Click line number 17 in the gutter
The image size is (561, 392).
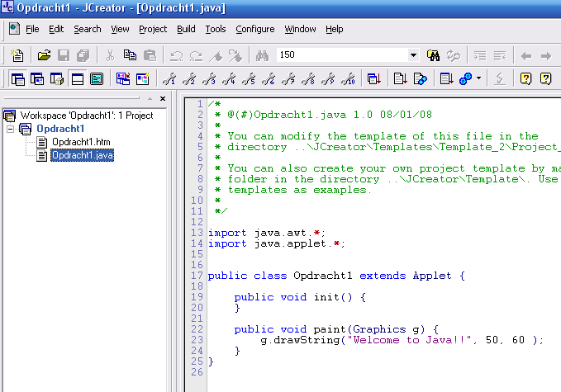point(197,276)
